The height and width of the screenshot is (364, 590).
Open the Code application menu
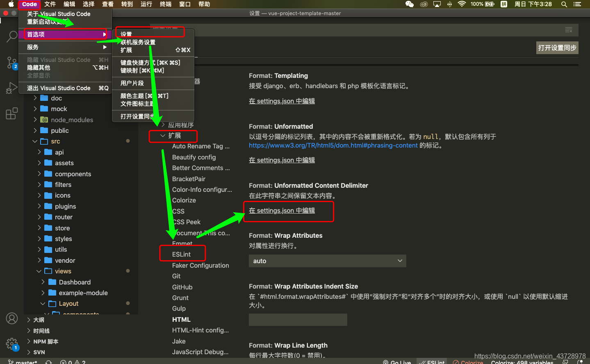pyautogui.click(x=29, y=4)
